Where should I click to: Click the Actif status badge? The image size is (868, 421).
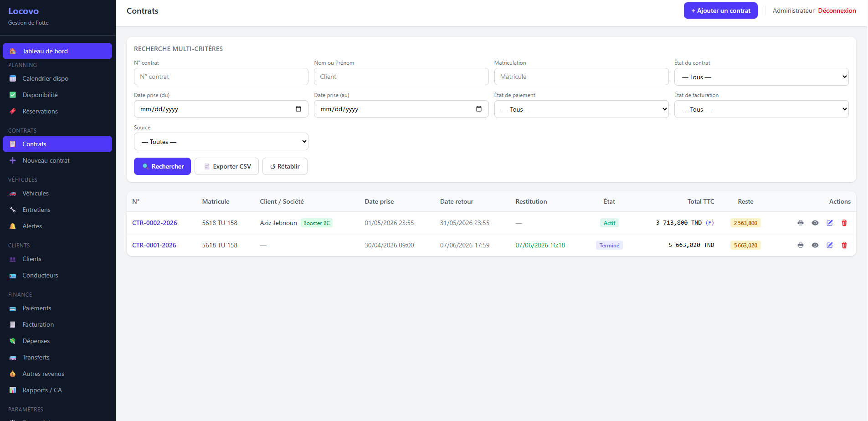coord(609,223)
